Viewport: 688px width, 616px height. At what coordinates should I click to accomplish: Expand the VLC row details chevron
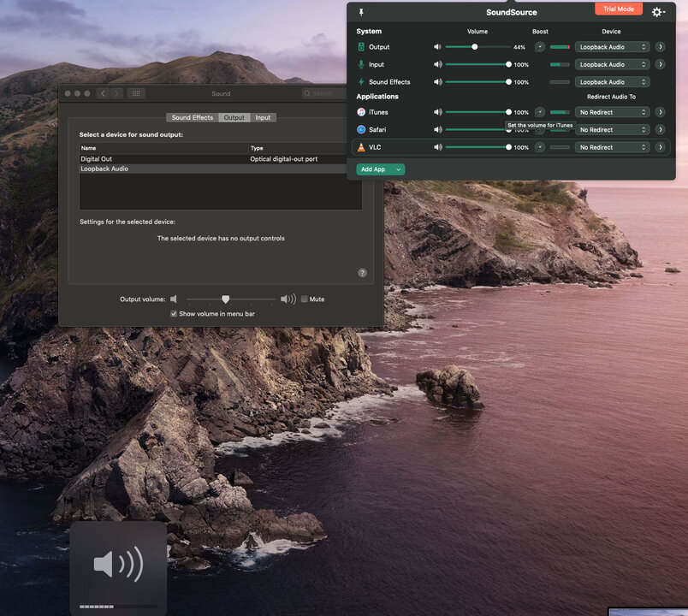coord(661,147)
